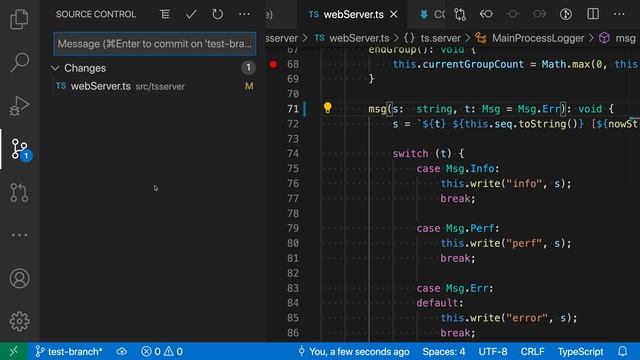The width and height of the screenshot is (640, 360).
Task: Open Problems via errors and warnings count
Action: coord(162,351)
